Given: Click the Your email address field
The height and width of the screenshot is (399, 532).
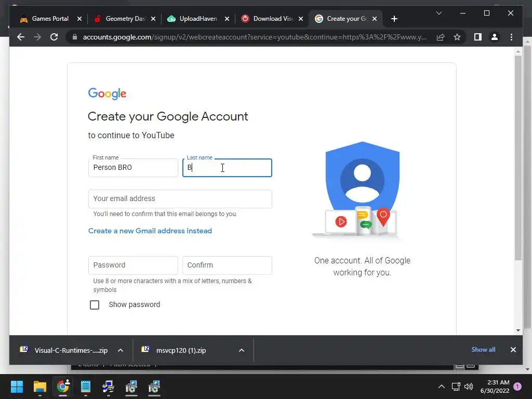Looking at the screenshot, I should [180, 199].
